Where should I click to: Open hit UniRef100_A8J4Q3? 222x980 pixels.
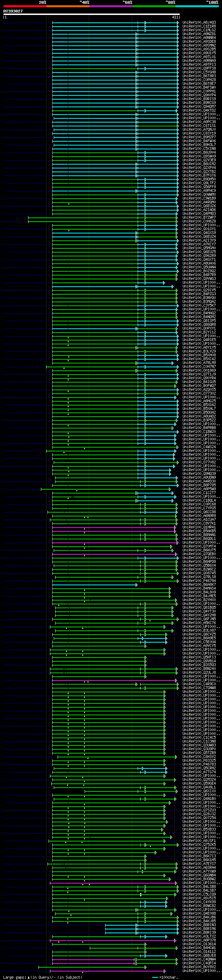point(199,23)
